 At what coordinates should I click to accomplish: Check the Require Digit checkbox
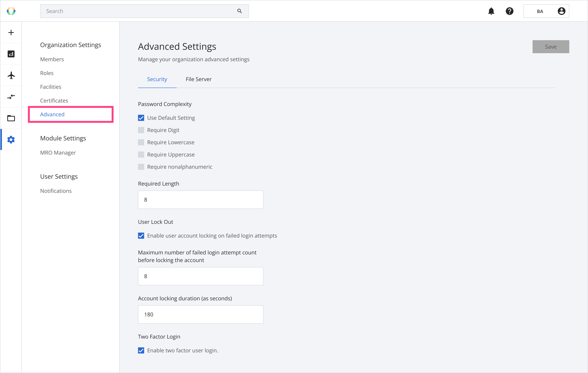[x=141, y=130]
